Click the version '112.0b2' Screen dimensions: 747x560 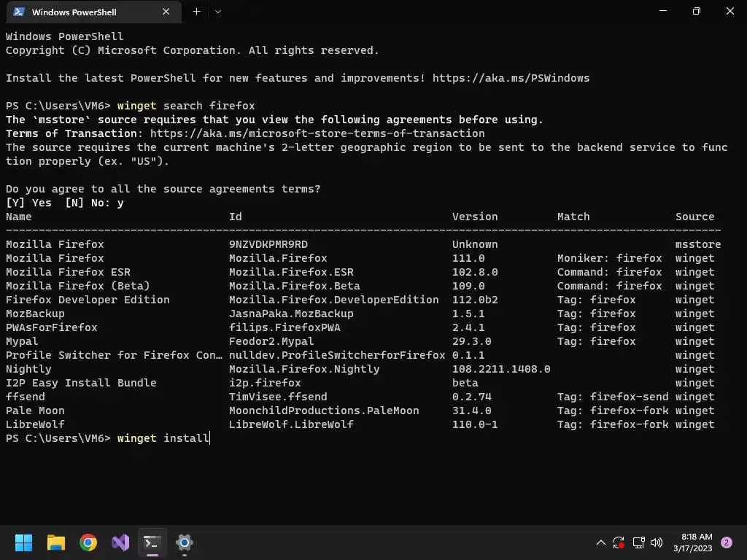coord(475,300)
